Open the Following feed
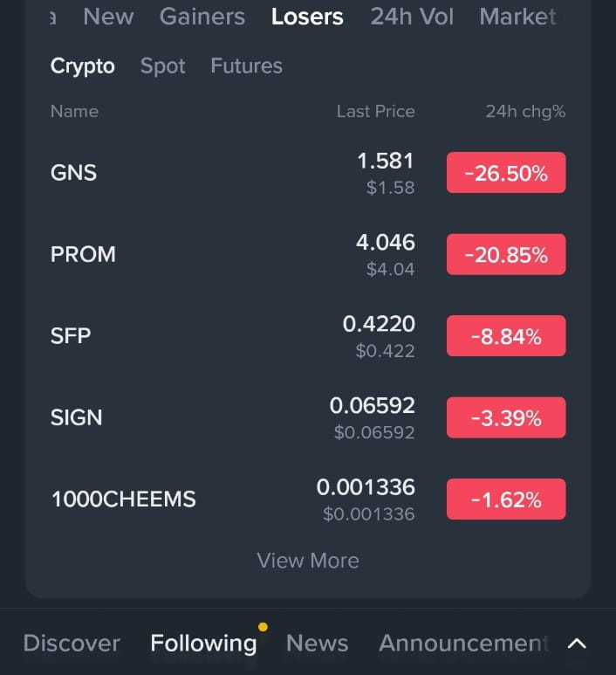616x675 pixels. click(203, 644)
